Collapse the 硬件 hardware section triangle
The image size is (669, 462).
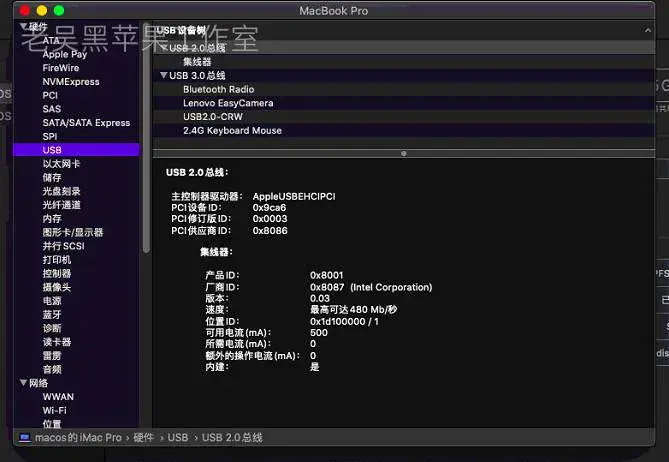[x=23, y=26]
